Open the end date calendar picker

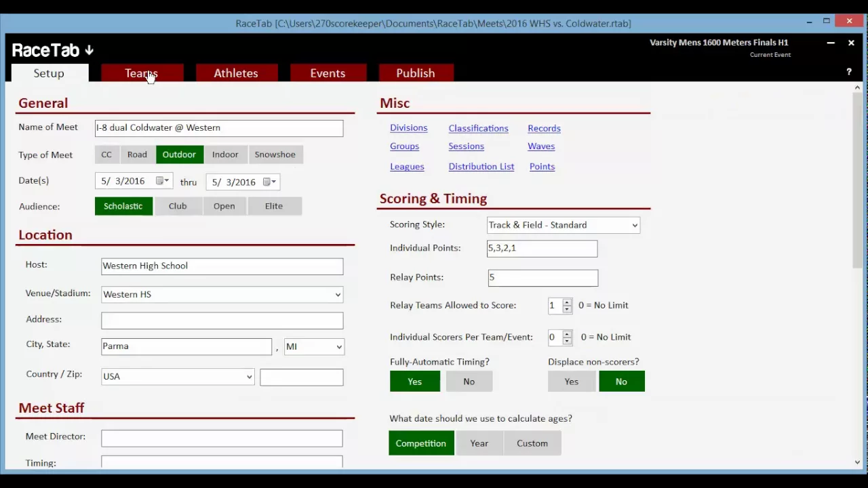pyautogui.click(x=269, y=182)
